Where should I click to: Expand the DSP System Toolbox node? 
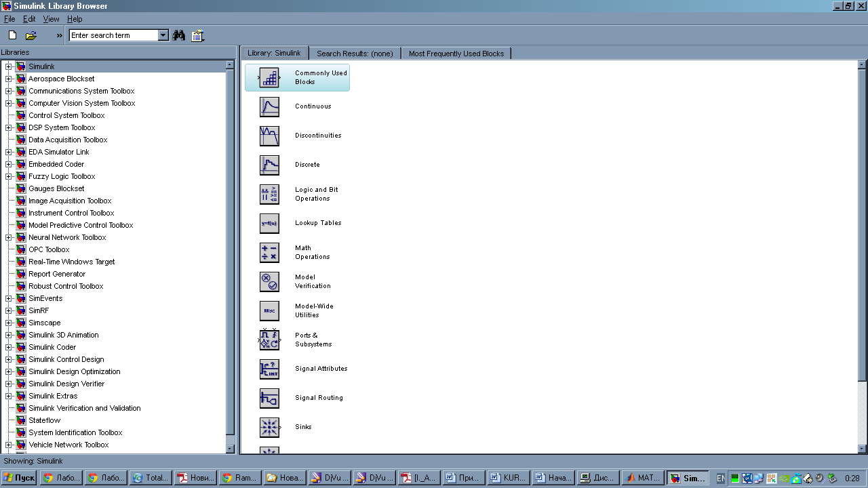tap(9, 127)
